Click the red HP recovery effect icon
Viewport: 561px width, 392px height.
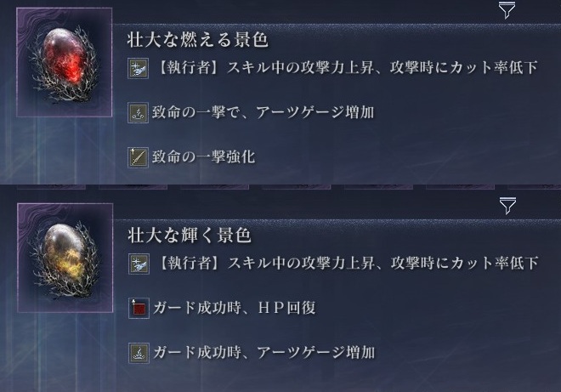139,308
